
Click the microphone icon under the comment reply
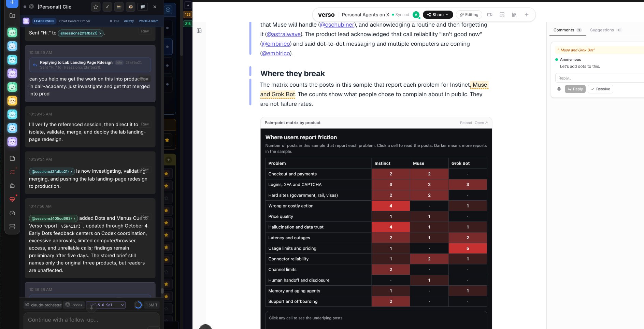pos(559,89)
